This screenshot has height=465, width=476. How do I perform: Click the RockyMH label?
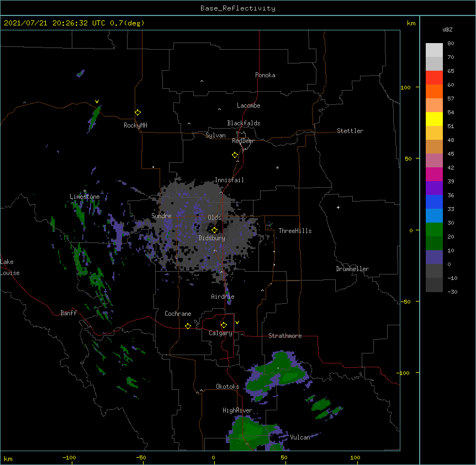pos(135,125)
